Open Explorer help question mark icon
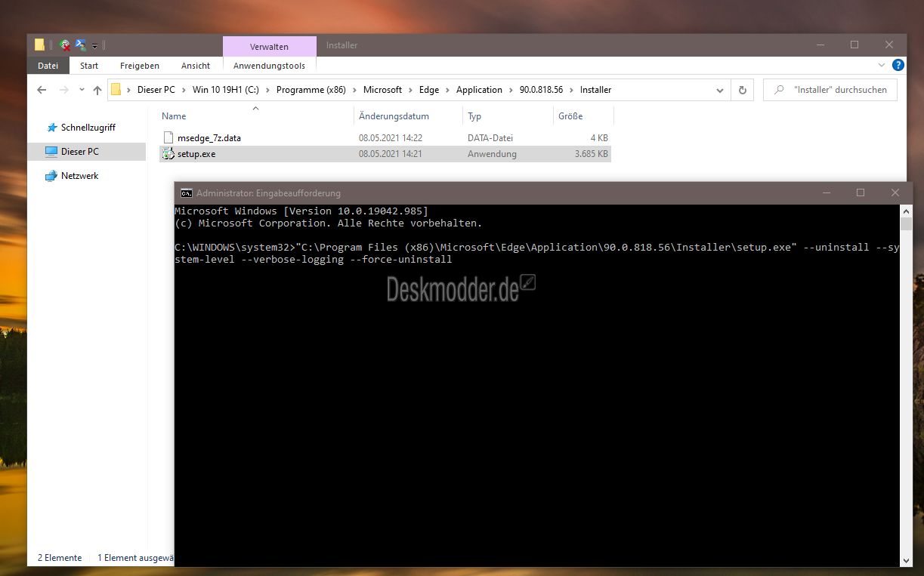924x576 pixels. tap(898, 66)
